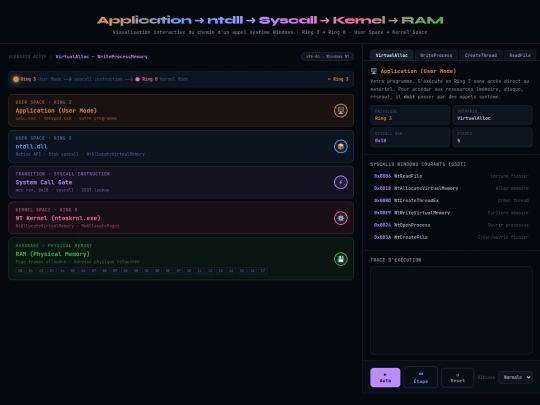Click the lightning icon on System Call Gate
Image resolution: width=540 pixels, height=405 pixels.
click(x=341, y=182)
